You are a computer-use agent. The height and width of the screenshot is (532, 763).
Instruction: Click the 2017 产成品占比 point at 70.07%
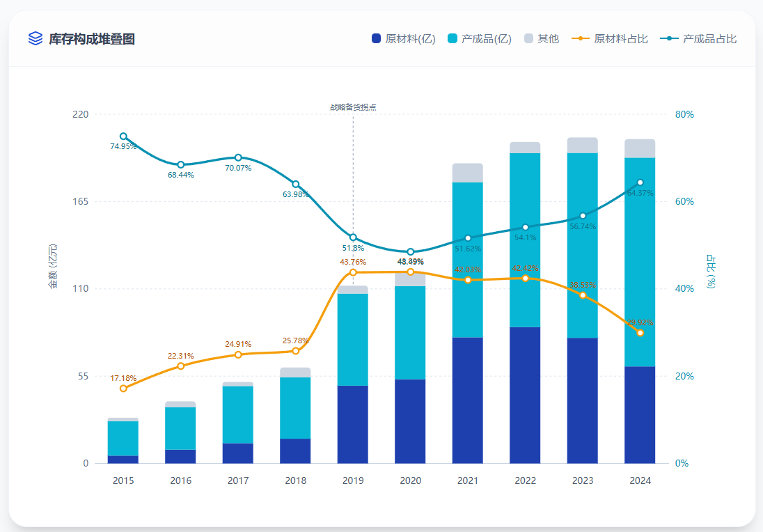(238, 157)
